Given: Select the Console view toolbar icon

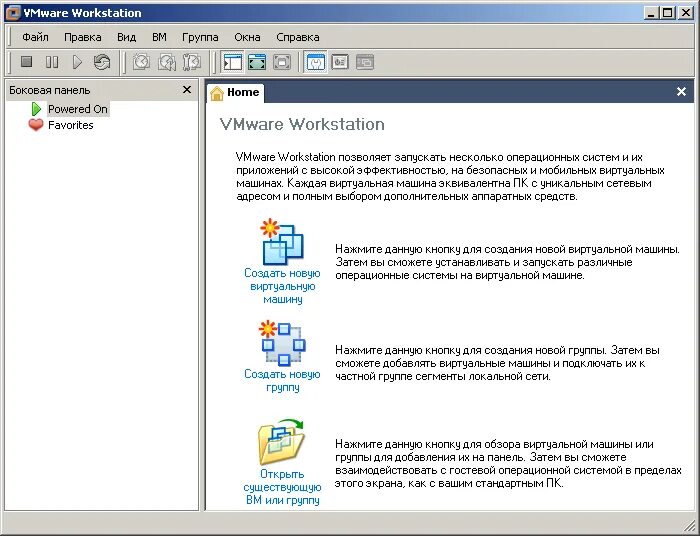Looking at the screenshot, I should [365, 62].
